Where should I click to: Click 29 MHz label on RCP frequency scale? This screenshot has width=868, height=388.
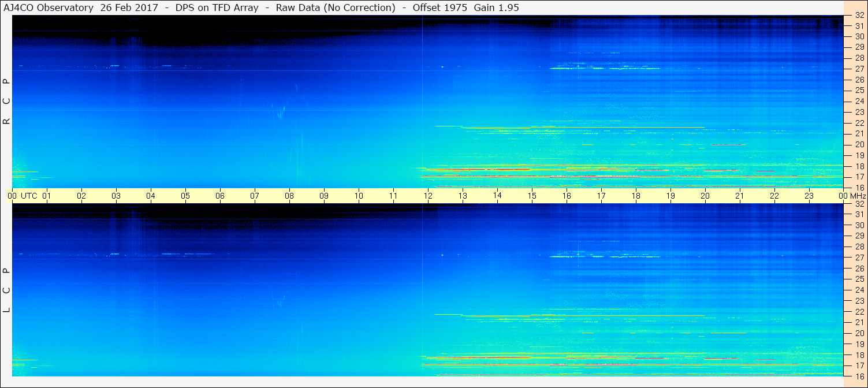pyautogui.click(x=859, y=47)
